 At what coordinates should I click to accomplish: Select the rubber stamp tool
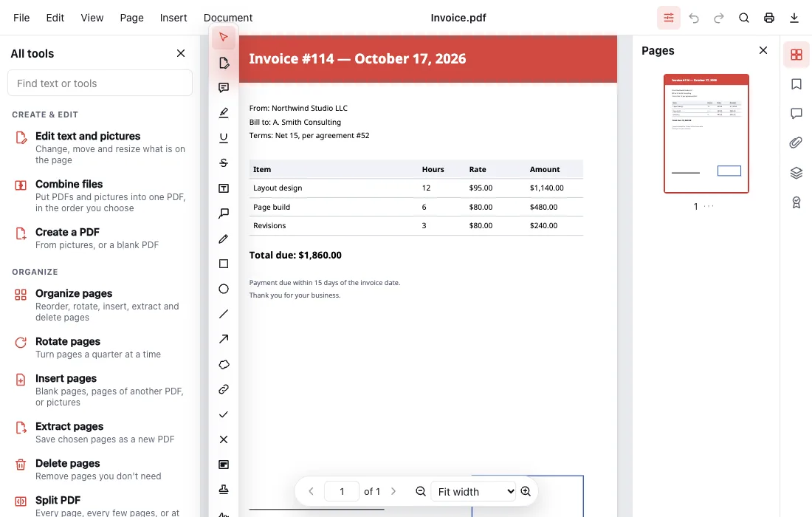[223, 490]
